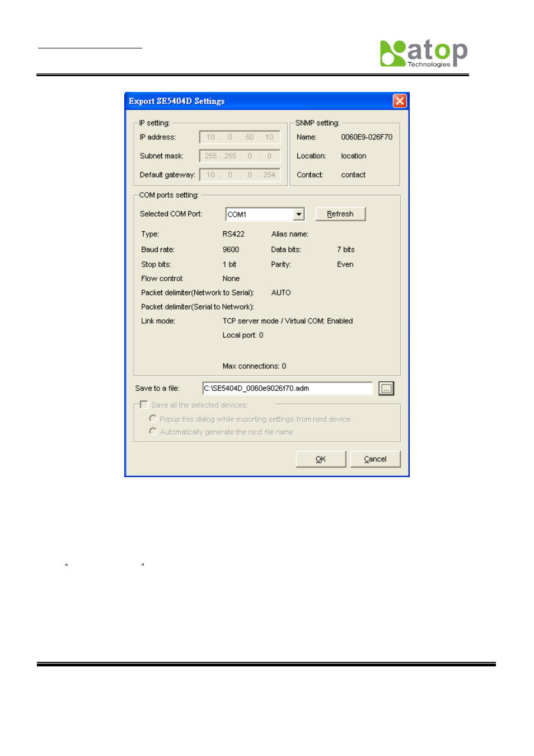Click the Default gateway field

pos(240,175)
